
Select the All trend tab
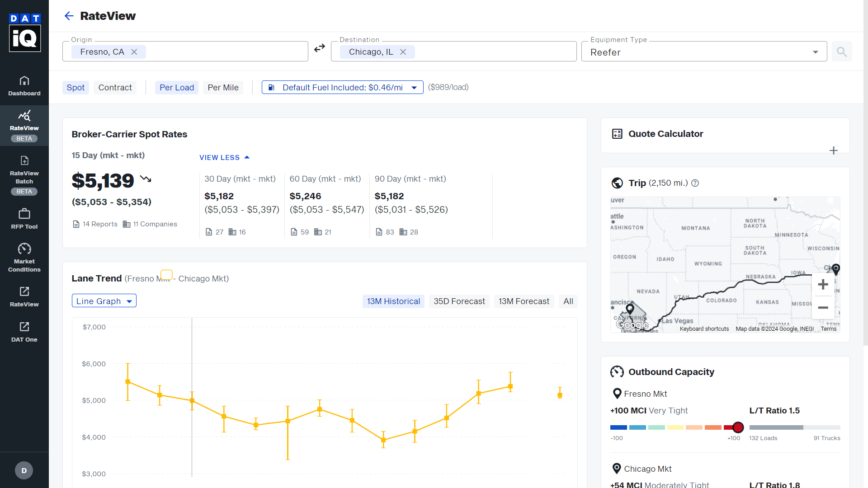(x=568, y=301)
